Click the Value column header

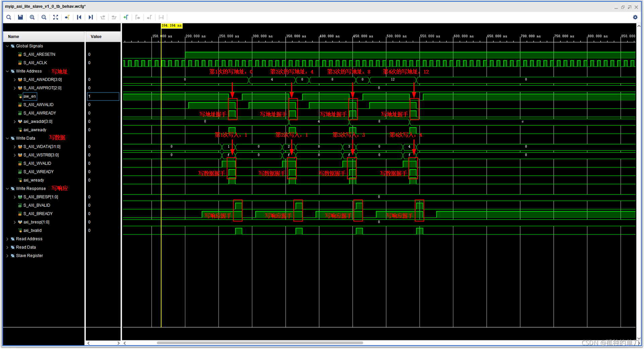pos(103,37)
